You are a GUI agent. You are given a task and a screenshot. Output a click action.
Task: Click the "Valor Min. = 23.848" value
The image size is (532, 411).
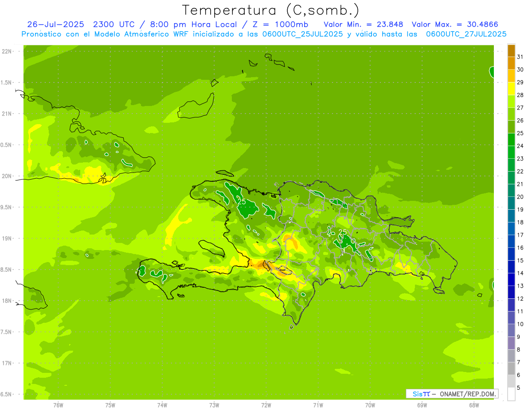click(364, 24)
